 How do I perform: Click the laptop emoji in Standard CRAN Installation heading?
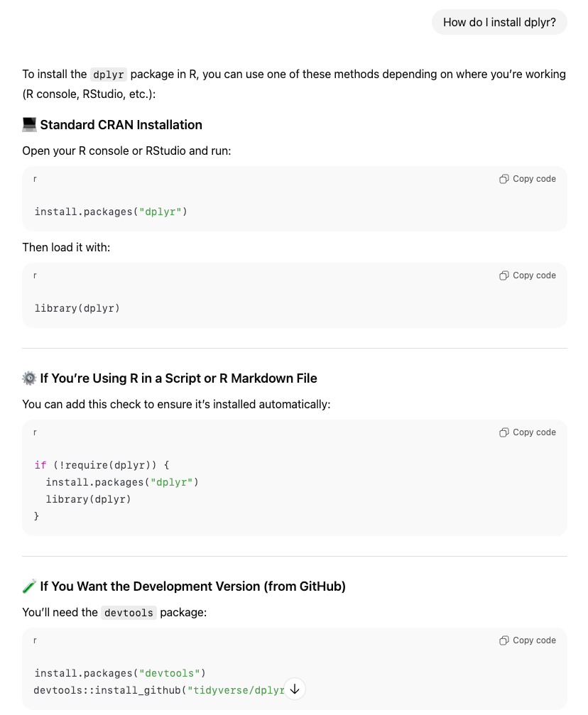coord(29,124)
